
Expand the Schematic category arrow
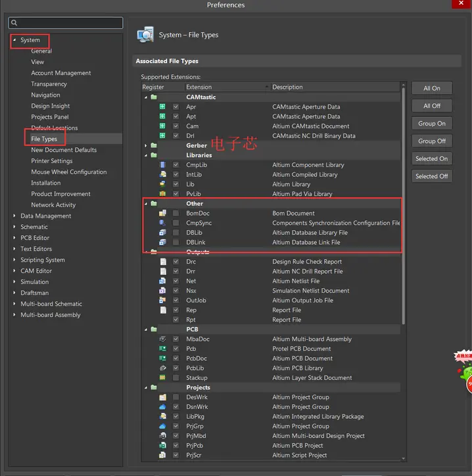pyautogui.click(x=14, y=227)
